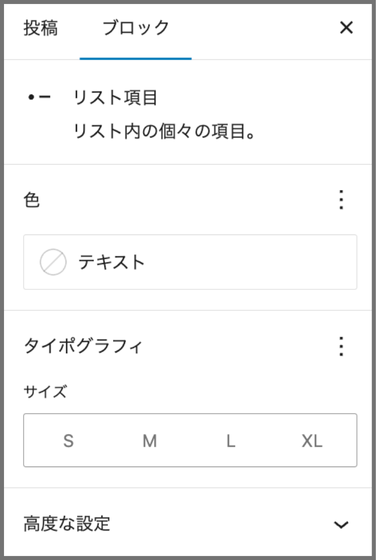Select font size L
This screenshot has width=376, height=560.
[x=231, y=440]
